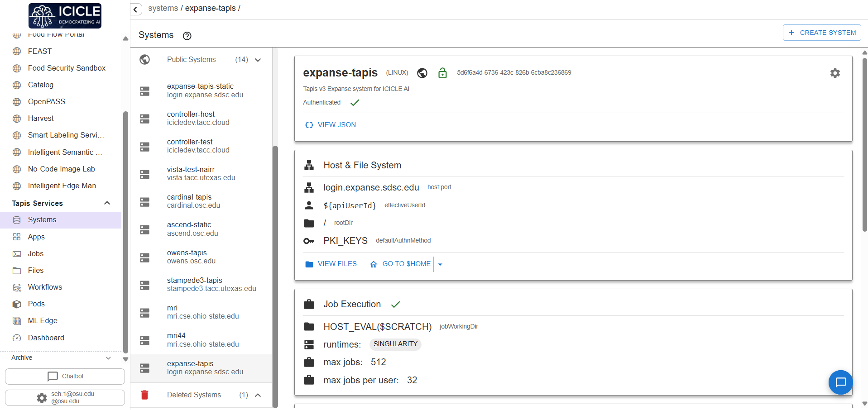Click the Job Execution briefcase icon
868x410 pixels.
tap(309, 304)
